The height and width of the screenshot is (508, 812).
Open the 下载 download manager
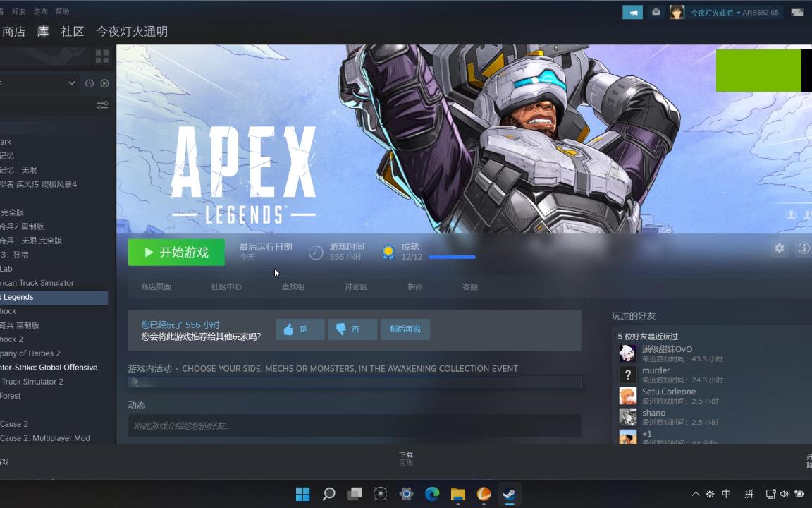406,455
